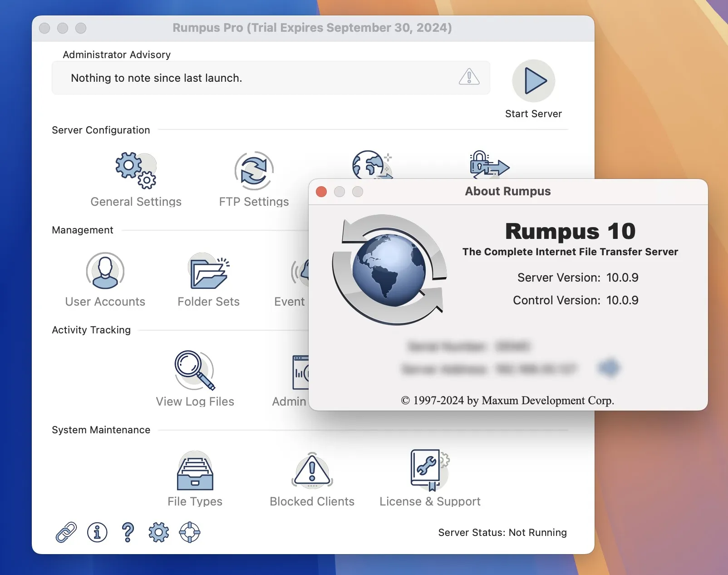Image resolution: width=728 pixels, height=575 pixels.
Task: Click the lifebuoy support icon
Action: click(x=190, y=532)
